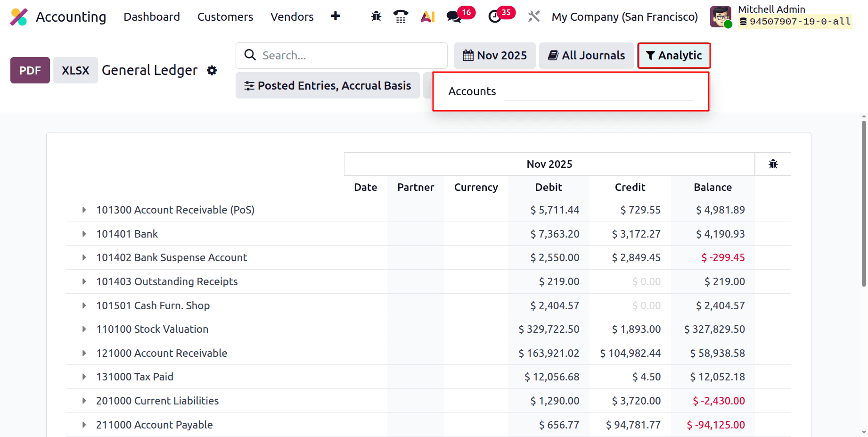Click the $ 104,982.44 credit value

[631, 353]
